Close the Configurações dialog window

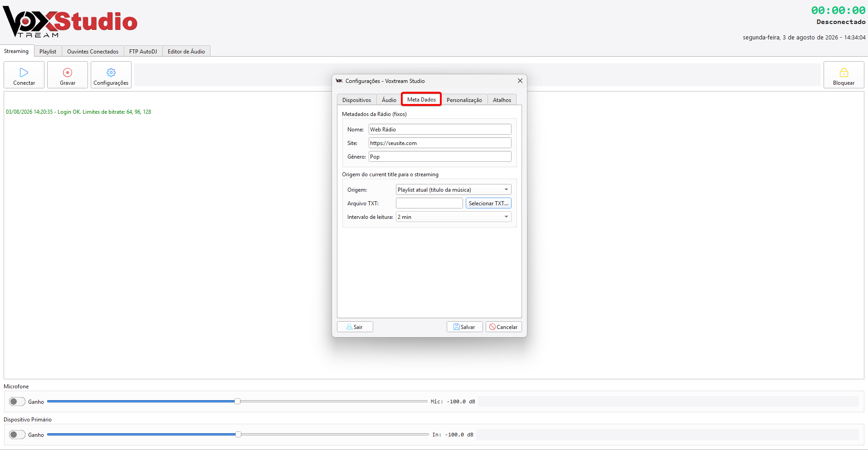click(x=520, y=81)
